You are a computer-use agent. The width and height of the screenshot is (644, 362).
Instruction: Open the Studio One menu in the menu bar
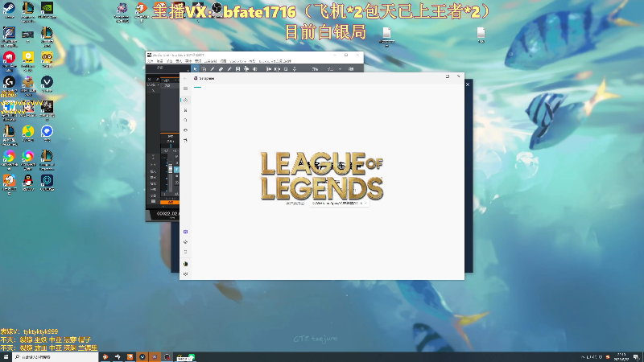237,61
